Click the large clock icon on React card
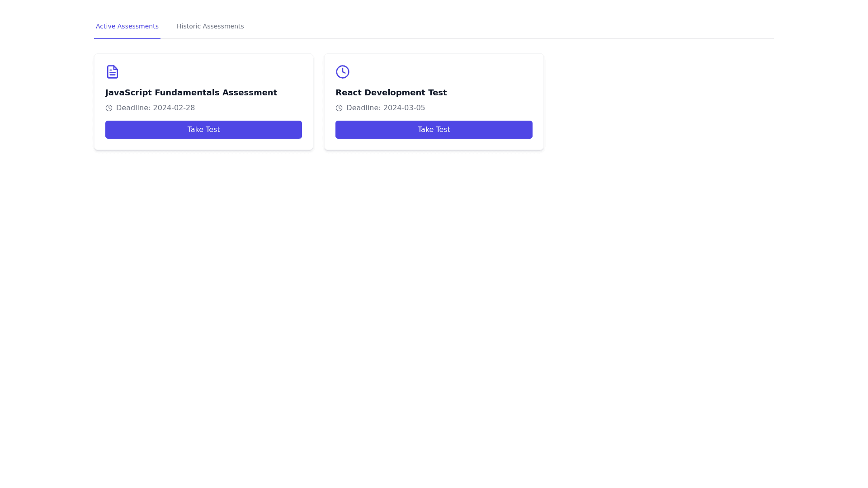Viewport: 868px width, 488px height. [342, 71]
